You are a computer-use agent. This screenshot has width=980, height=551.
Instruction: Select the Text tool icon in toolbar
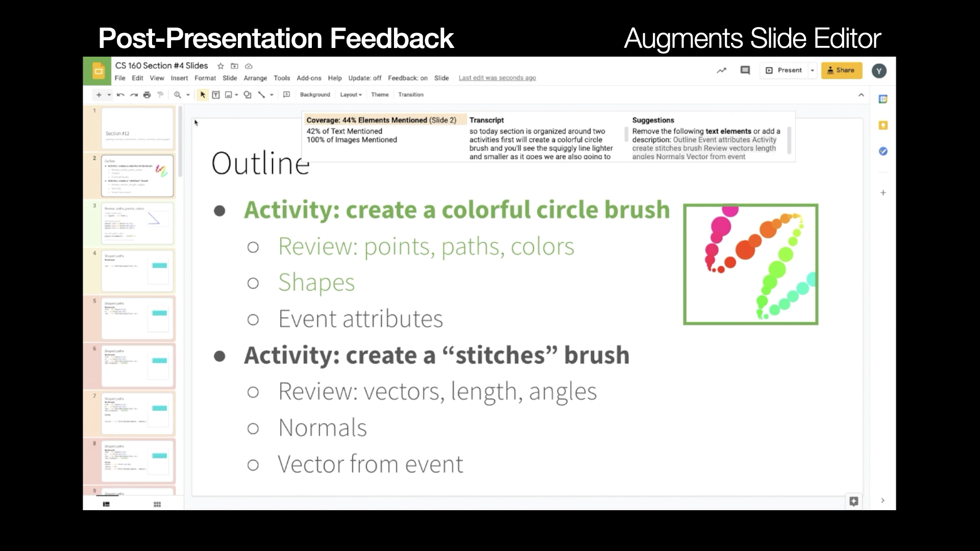[215, 94]
